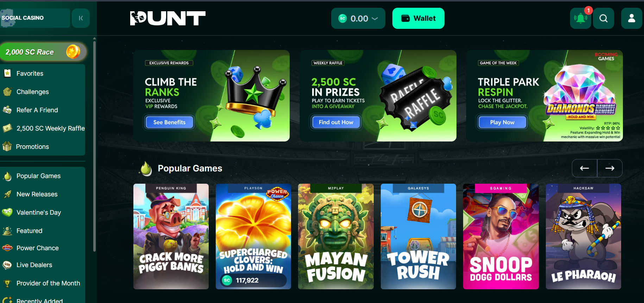Viewport: 644px width, 303px height.
Task: Open the user profile icon
Action: pyautogui.click(x=632, y=18)
